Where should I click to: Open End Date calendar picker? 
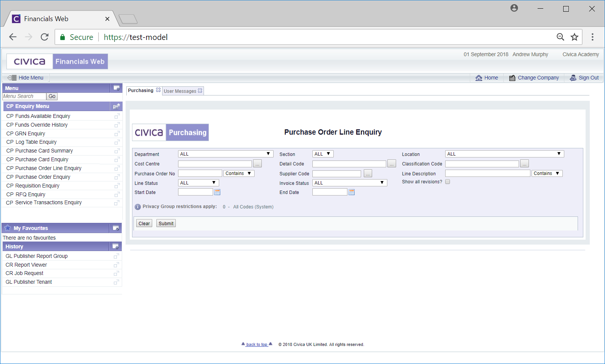click(x=352, y=192)
